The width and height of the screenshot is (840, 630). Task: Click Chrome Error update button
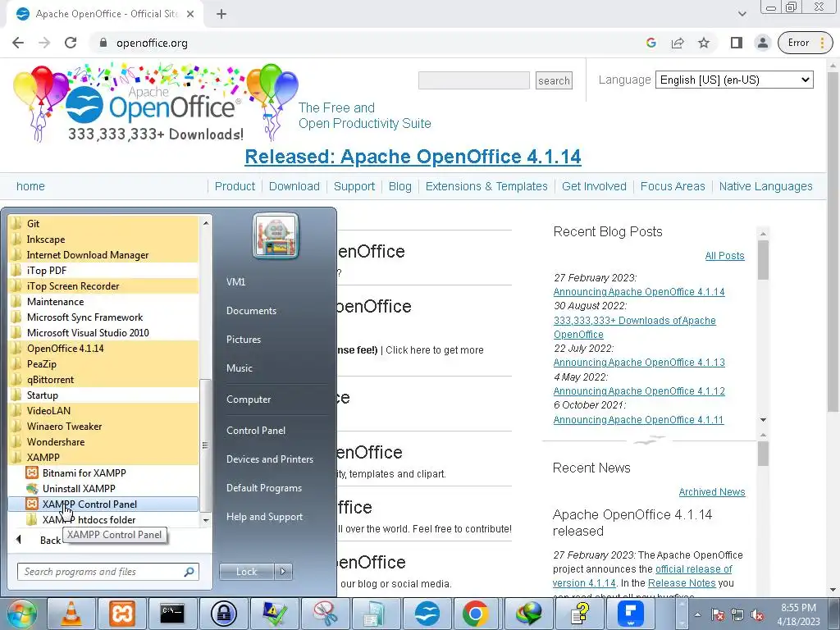coord(805,43)
